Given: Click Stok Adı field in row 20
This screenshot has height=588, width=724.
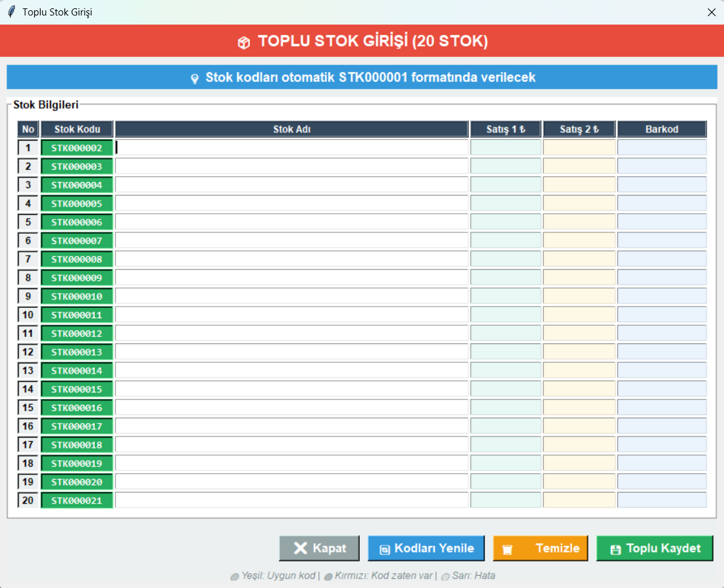Looking at the screenshot, I should pyautogui.click(x=291, y=500).
